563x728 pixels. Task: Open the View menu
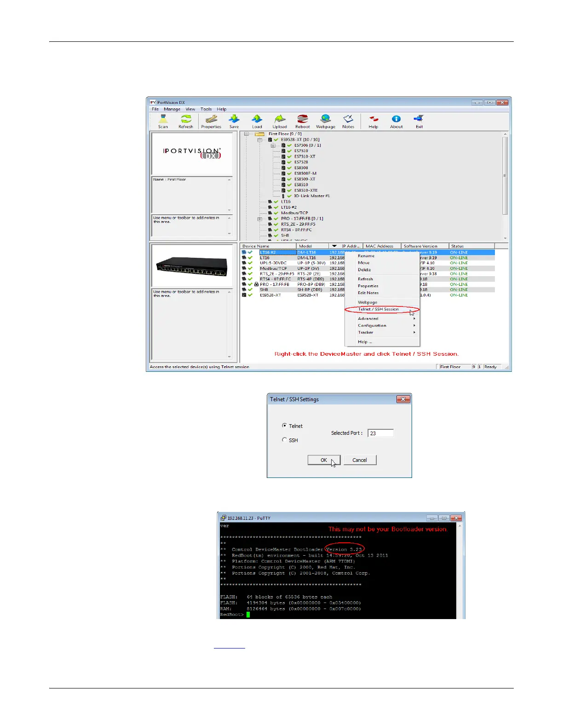tap(190, 109)
